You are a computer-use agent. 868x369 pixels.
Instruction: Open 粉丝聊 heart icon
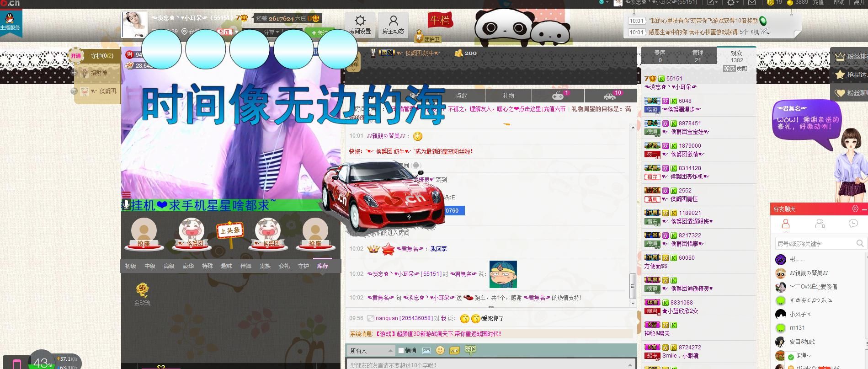(840, 93)
